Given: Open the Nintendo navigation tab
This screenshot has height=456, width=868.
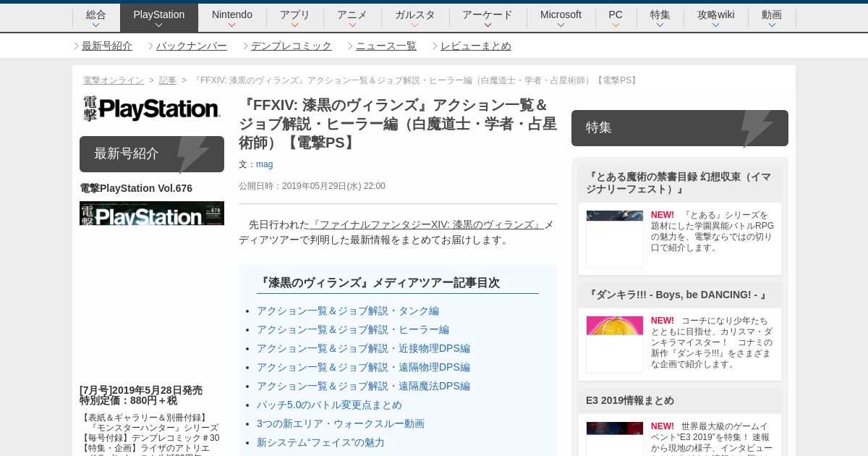Looking at the screenshot, I should pyautogui.click(x=232, y=17).
